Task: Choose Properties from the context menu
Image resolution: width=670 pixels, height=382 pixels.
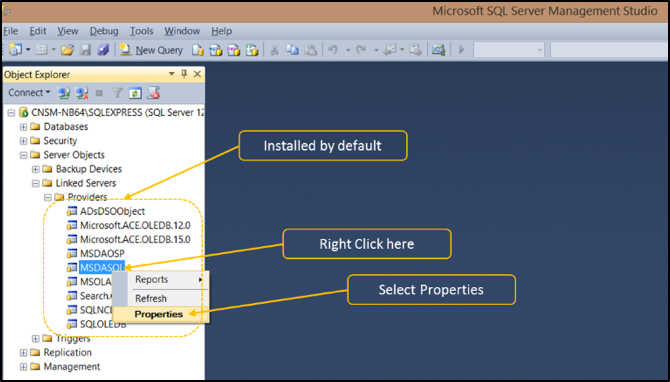Action: click(161, 314)
